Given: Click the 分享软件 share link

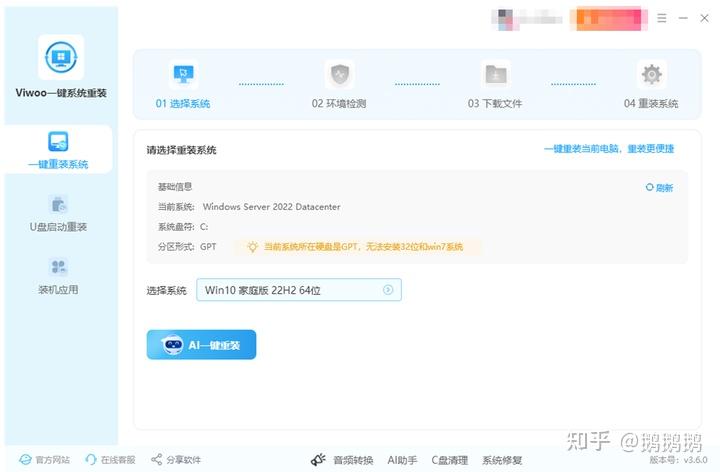Looking at the screenshot, I should click(176, 460).
